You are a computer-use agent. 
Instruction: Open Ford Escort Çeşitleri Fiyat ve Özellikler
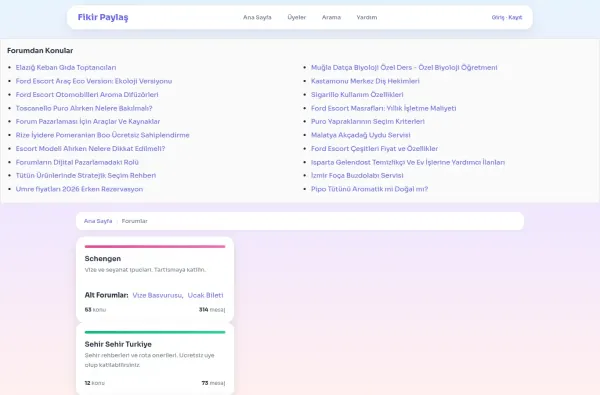click(x=374, y=149)
